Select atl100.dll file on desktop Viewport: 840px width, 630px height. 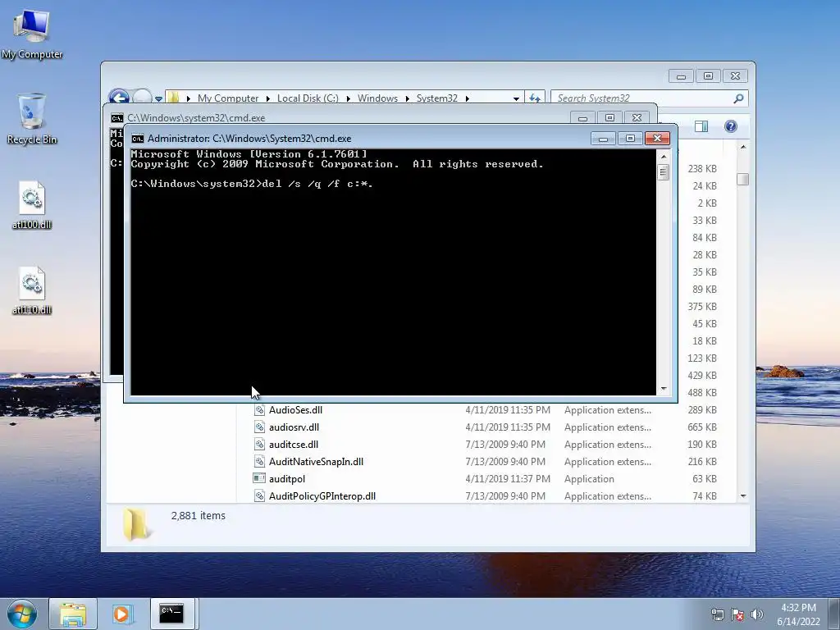(32, 205)
